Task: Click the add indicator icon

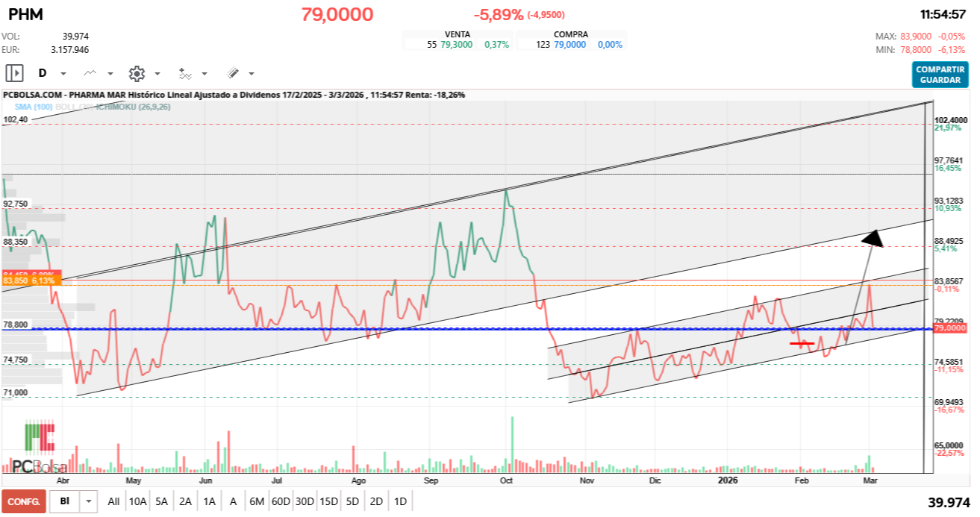Action: 185,73
